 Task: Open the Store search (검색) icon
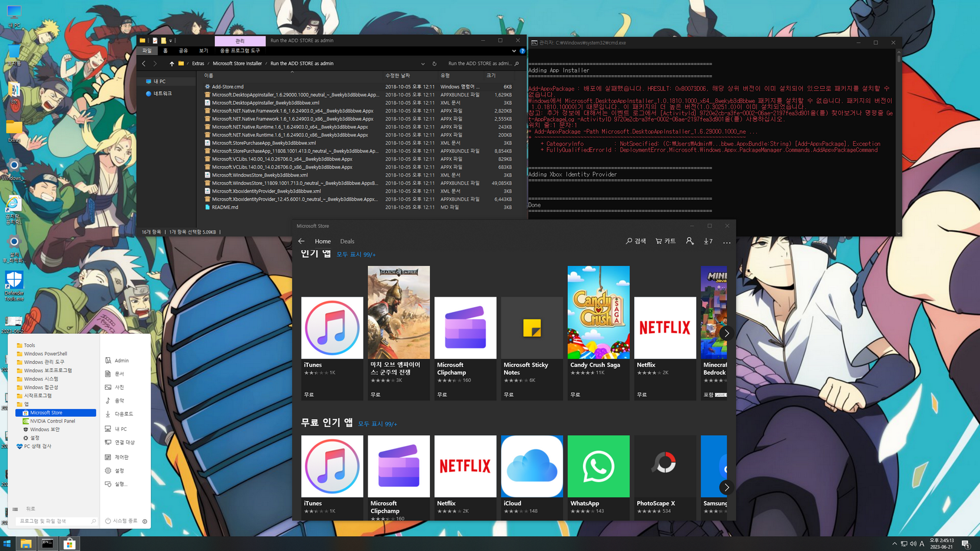(635, 241)
